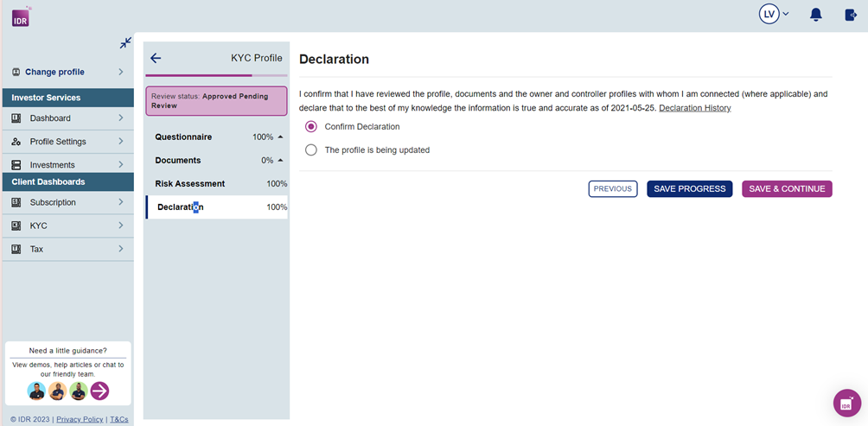Image resolution: width=868 pixels, height=426 pixels.
Task: Open the Declaration History link
Action: tap(694, 108)
